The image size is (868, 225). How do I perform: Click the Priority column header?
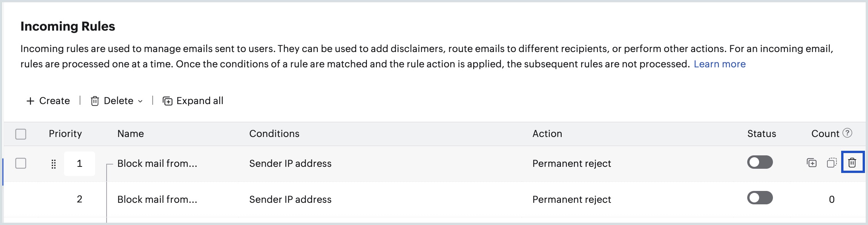click(x=65, y=134)
